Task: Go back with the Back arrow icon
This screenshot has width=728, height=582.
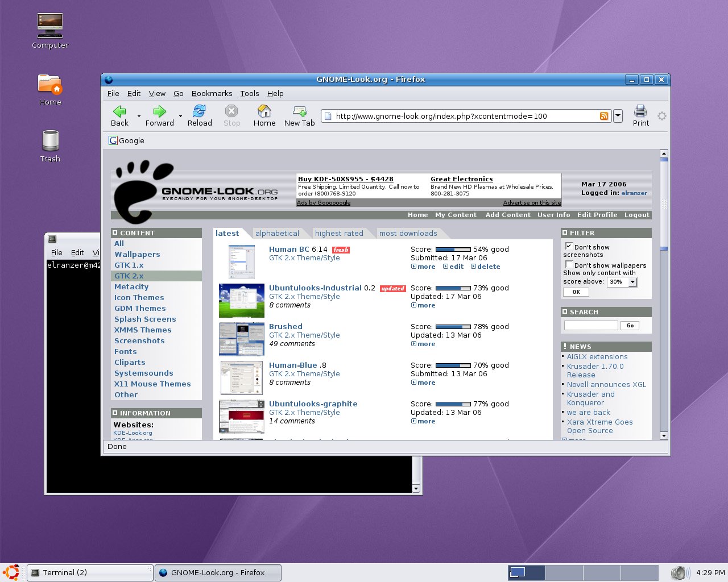Action: click(119, 111)
